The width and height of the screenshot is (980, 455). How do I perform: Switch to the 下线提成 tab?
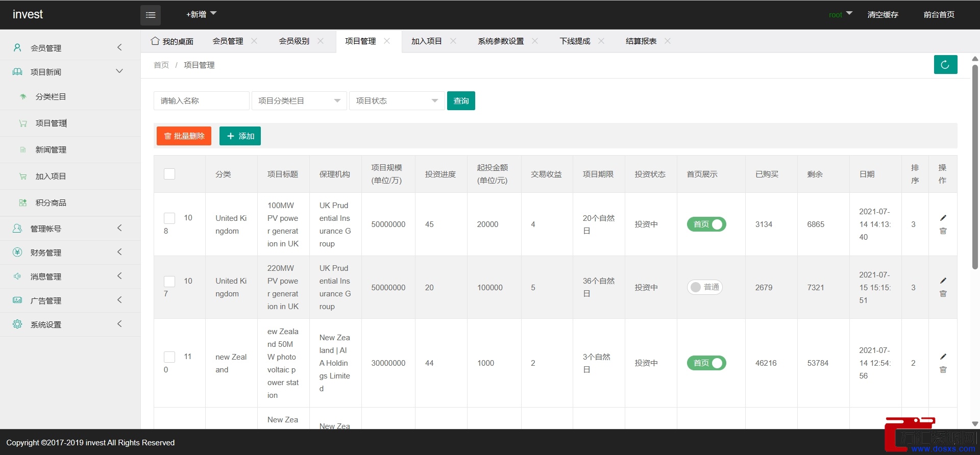pos(575,41)
